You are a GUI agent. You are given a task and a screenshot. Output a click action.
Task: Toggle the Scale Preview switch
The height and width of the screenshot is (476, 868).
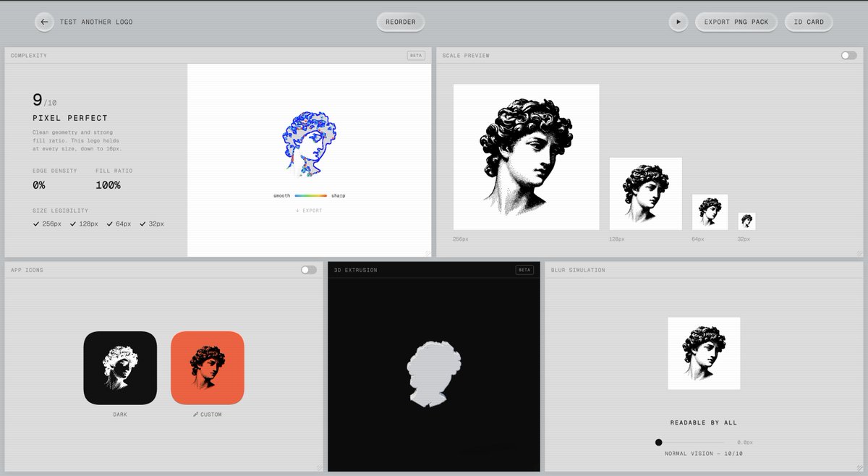click(x=848, y=56)
